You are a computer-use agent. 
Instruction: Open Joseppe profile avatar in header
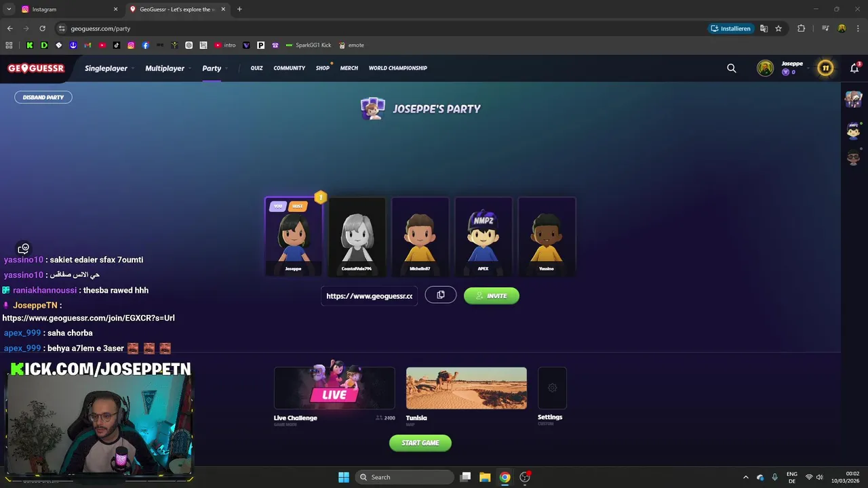pyautogui.click(x=766, y=68)
